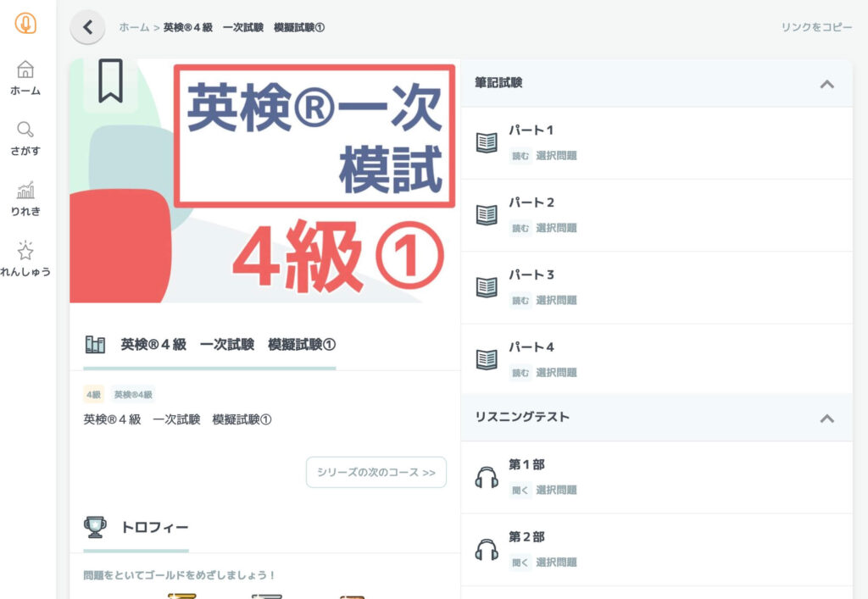868x599 pixels.
Task: Go to ホーム in the sidebar
Action: tap(25, 78)
